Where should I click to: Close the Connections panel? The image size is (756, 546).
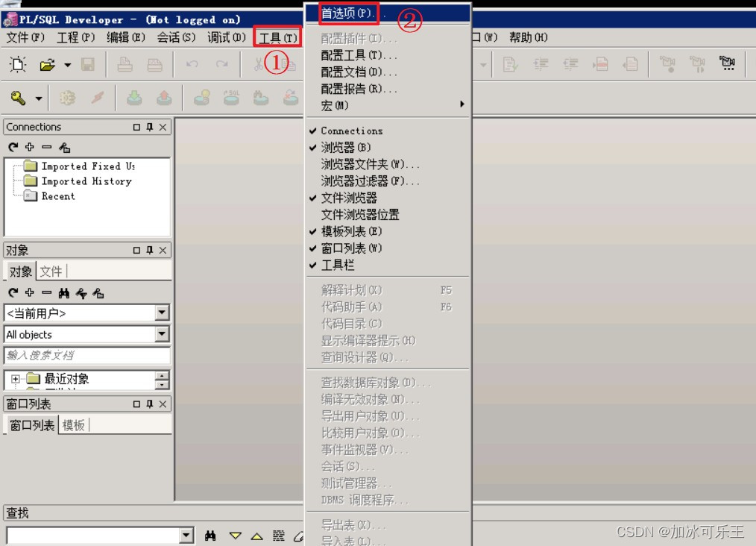(163, 127)
